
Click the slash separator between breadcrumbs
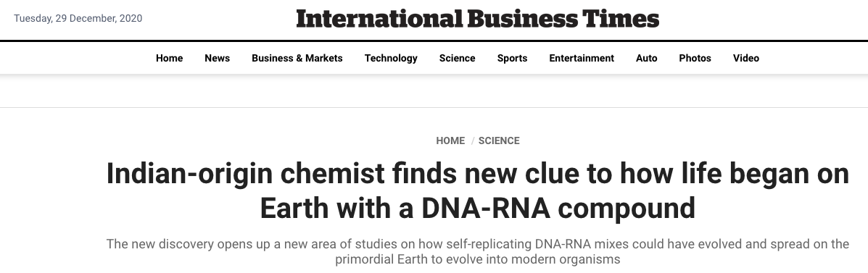(x=473, y=141)
